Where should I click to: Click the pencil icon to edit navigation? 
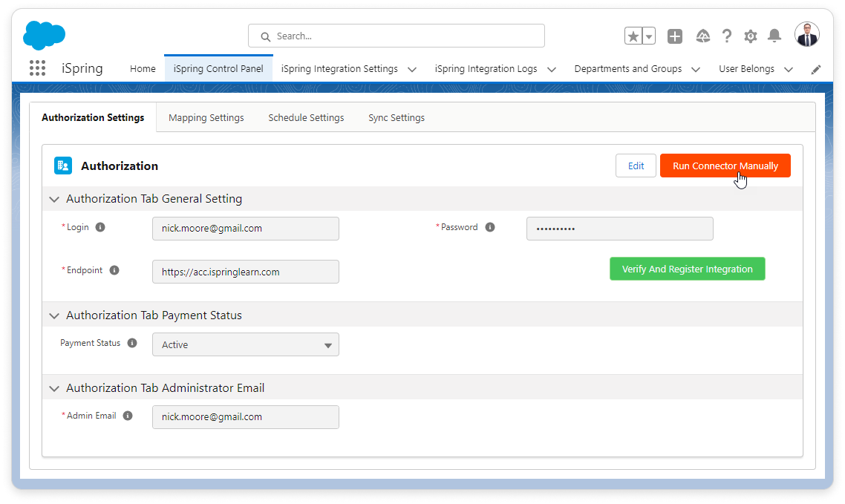pos(816,69)
